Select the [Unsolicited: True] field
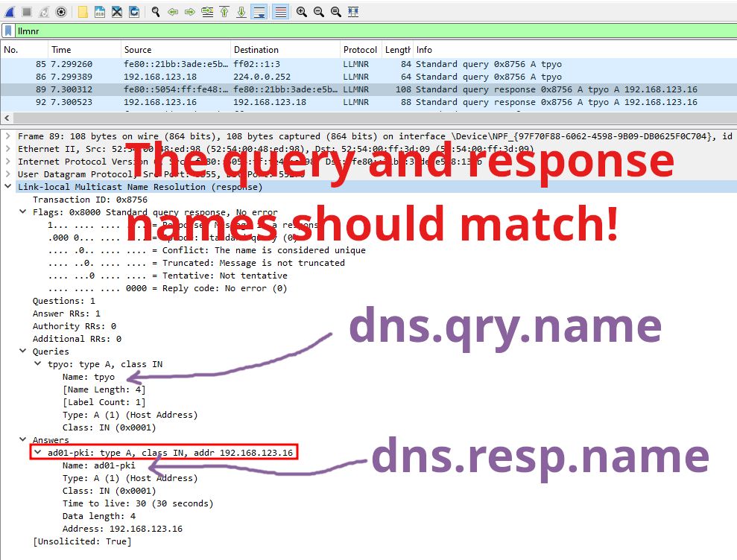Image resolution: width=737 pixels, height=560 pixels. click(x=82, y=541)
